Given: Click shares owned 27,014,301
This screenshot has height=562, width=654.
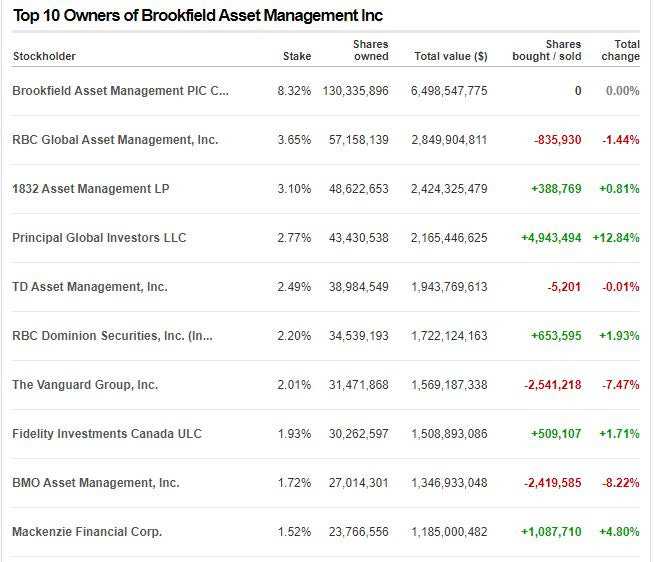Looking at the screenshot, I should coord(359,483).
